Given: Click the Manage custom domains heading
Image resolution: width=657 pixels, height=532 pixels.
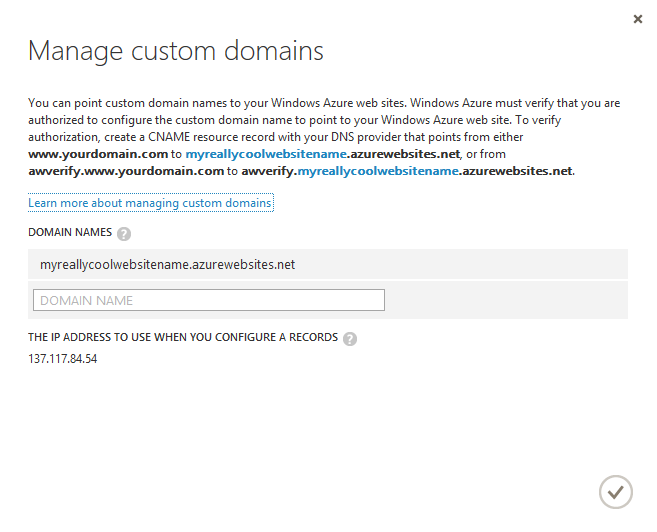Looking at the screenshot, I should tap(176, 51).
